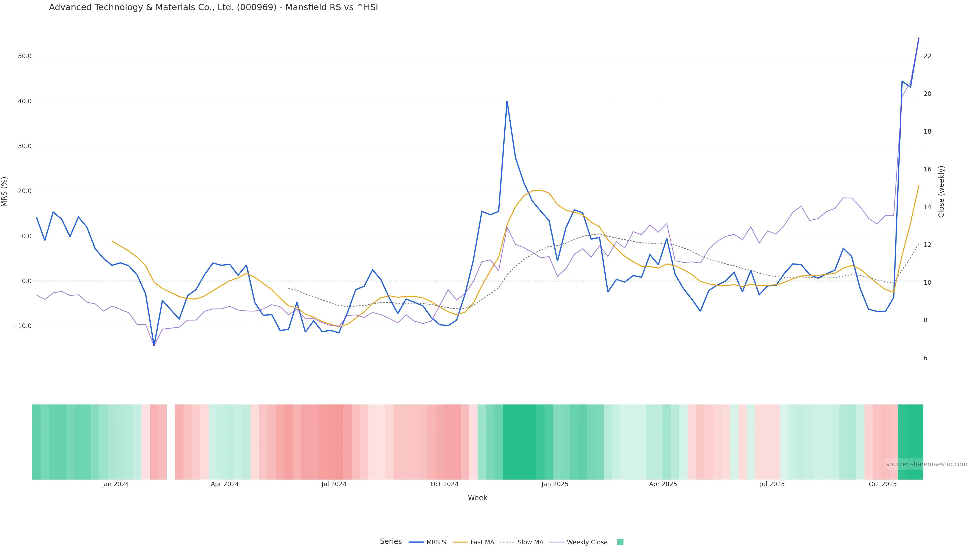Select the Jan 2025 x-axis label
This screenshot has height=551, width=980.
click(x=555, y=484)
